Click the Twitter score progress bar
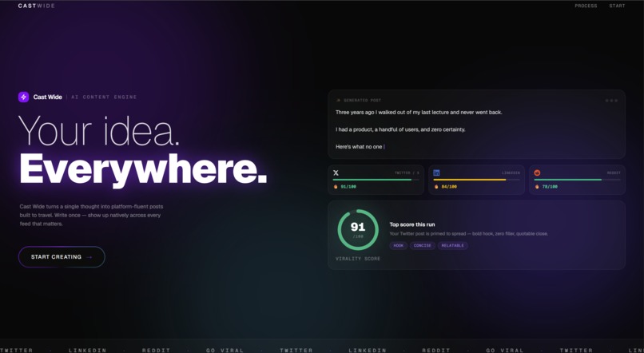The width and height of the screenshot is (644, 353). tap(376, 180)
